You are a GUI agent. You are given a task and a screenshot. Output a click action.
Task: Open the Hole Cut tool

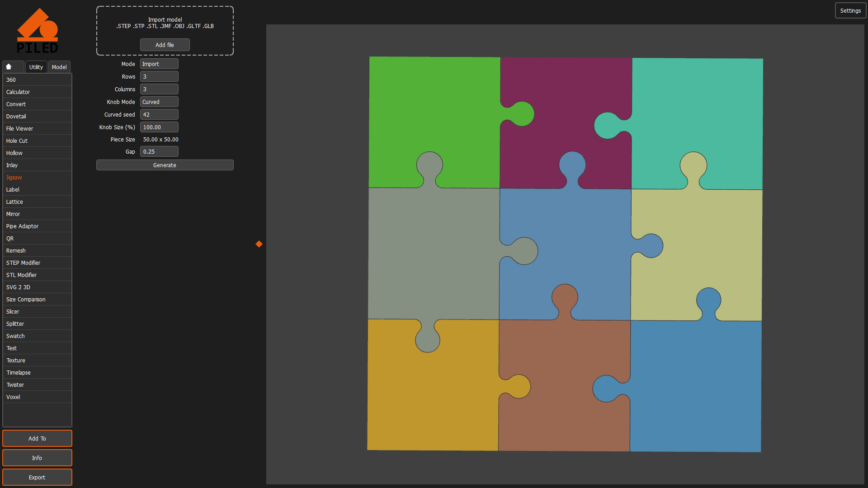[37, 141]
